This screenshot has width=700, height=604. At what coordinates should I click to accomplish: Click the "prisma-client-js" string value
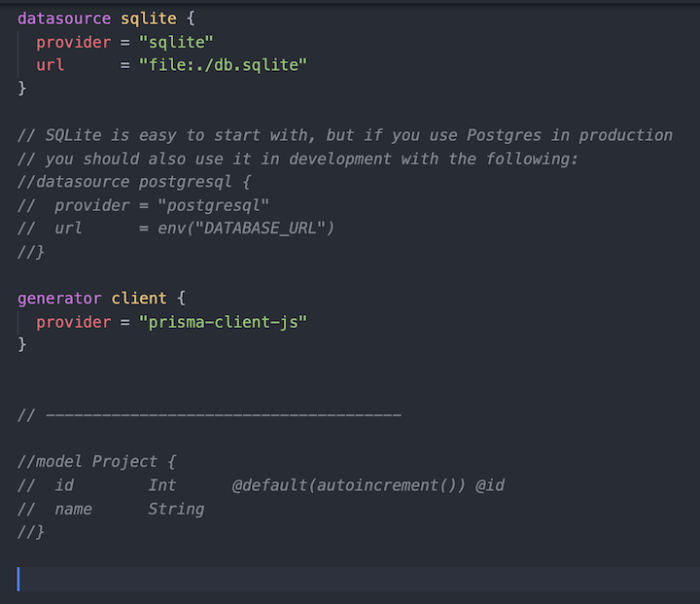(224, 322)
